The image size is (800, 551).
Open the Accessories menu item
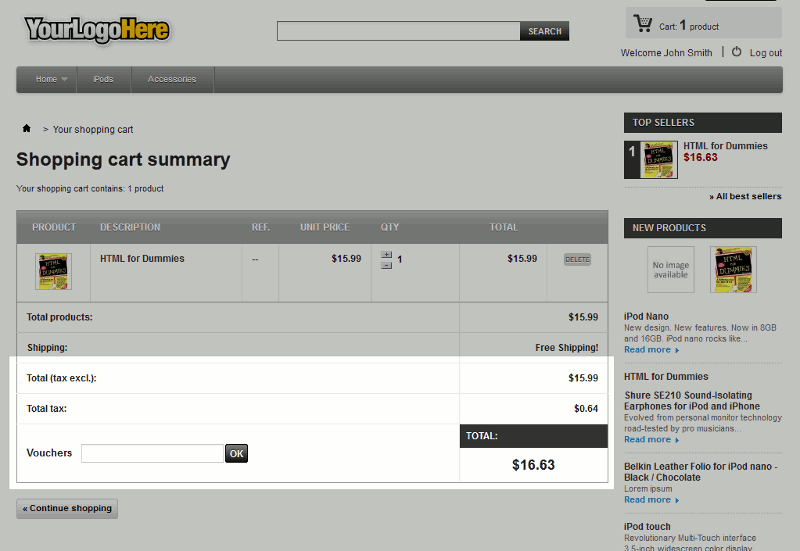click(x=172, y=79)
